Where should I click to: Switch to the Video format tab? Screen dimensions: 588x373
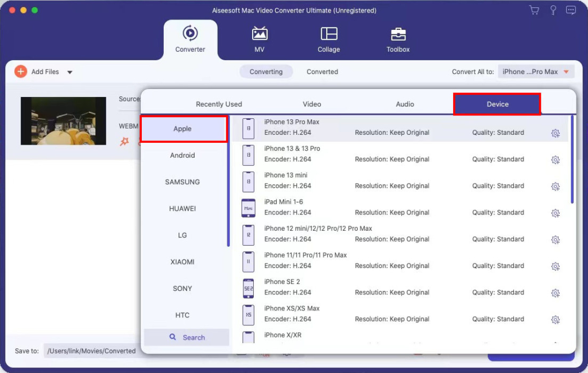tap(312, 104)
